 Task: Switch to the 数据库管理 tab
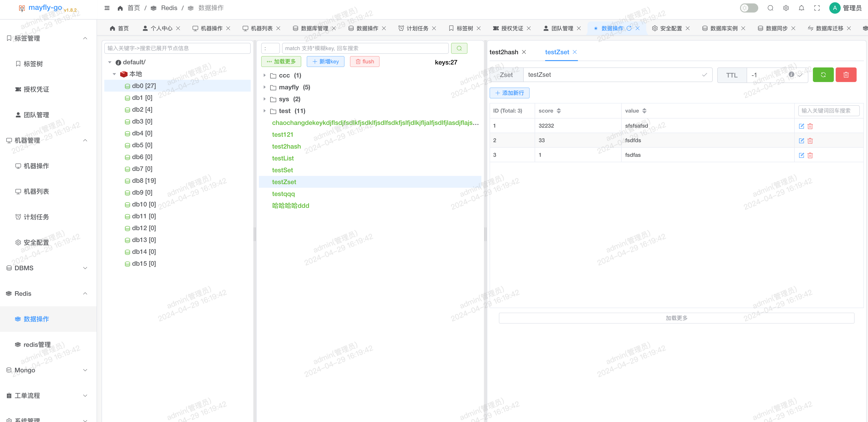pyautogui.click(x=310, y=28)
